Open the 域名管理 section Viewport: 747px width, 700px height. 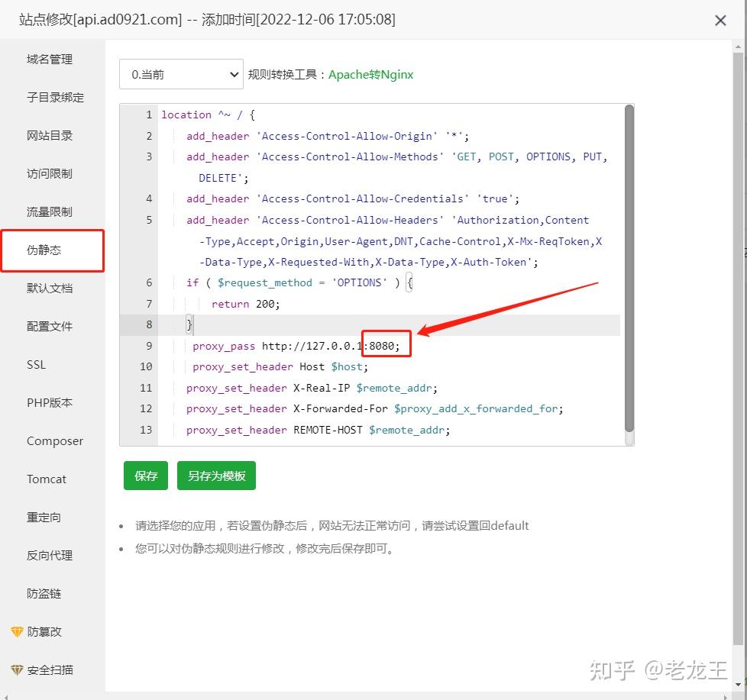[x=48, y=59]
